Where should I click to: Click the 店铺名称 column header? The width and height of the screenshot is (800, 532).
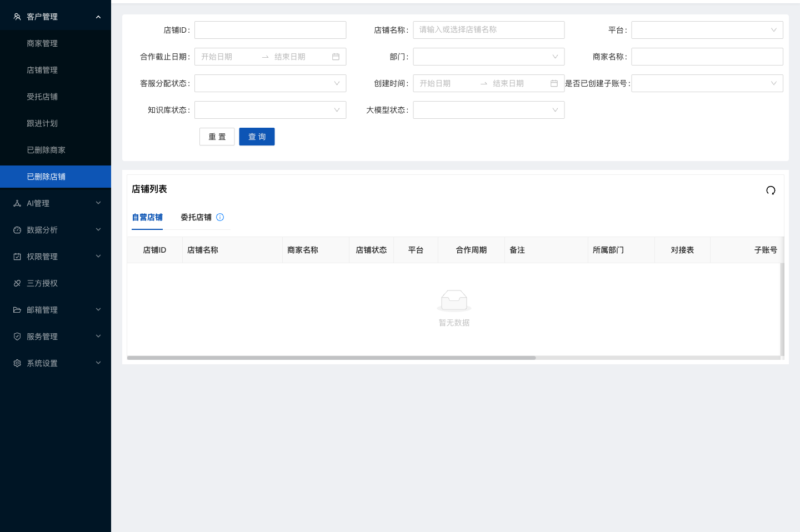coord(232,250)
